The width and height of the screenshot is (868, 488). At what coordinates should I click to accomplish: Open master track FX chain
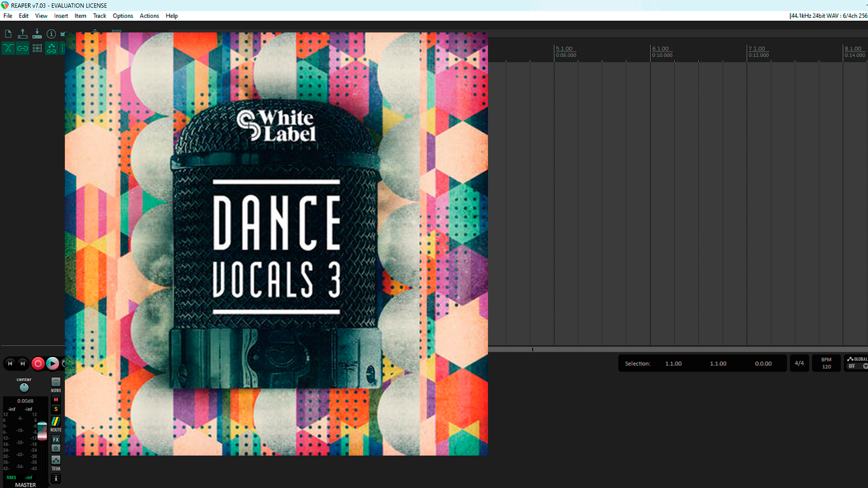coord(56,440)
